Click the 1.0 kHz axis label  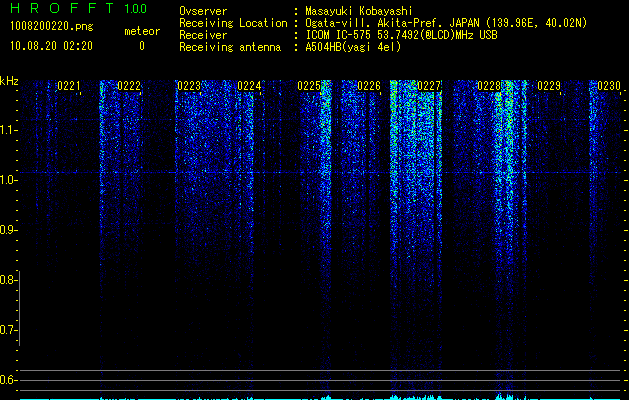click(x=7, y=180)
